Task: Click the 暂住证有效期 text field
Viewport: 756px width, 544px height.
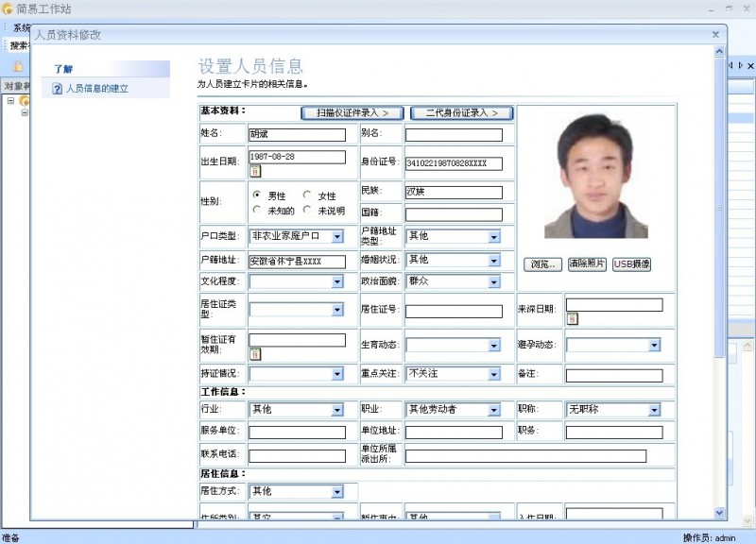Action: pyautogui.click(x=297, y=340)
